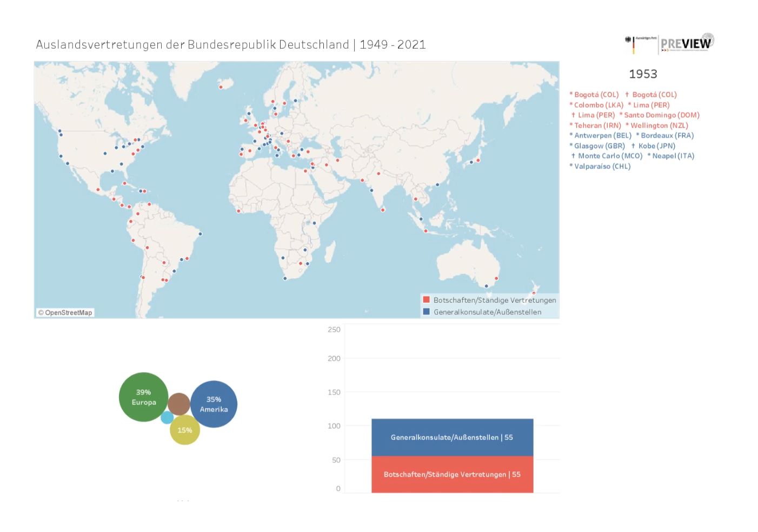This screenshot has width=758, height=532.
Task: Pick the blue marker at Africa's southern tip
Action: pos(285,278)
